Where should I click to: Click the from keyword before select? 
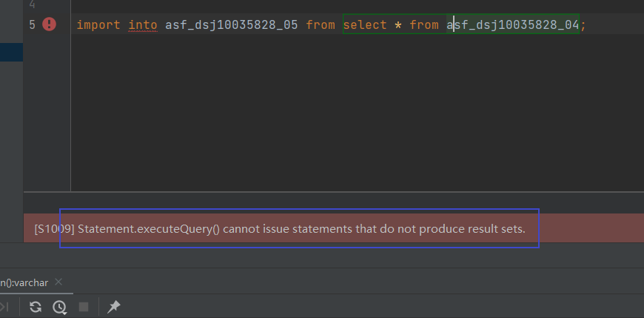pos(321,25)
